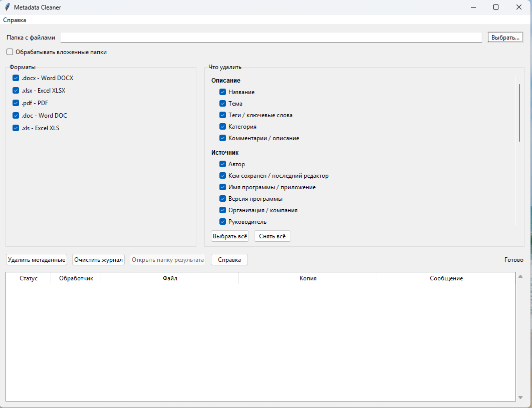The height and width of the screenshot is (408, 532).
Task: Uncheck "Автор" under Источник
Action: (x=222, y=164)
